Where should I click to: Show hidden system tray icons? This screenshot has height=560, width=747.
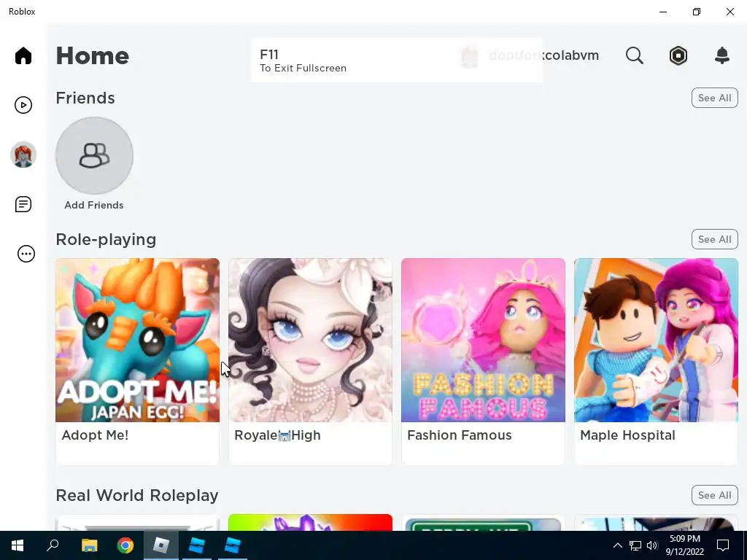click(617, 545)
